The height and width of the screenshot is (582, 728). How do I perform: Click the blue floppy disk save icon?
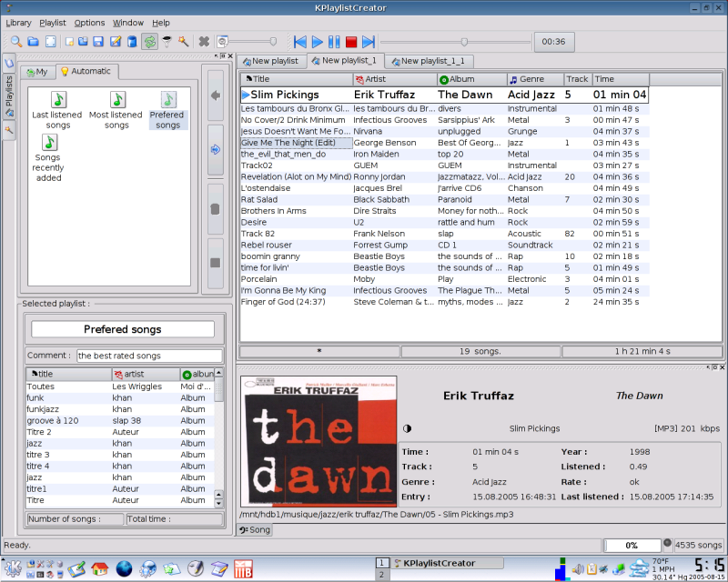pos(98,42)
